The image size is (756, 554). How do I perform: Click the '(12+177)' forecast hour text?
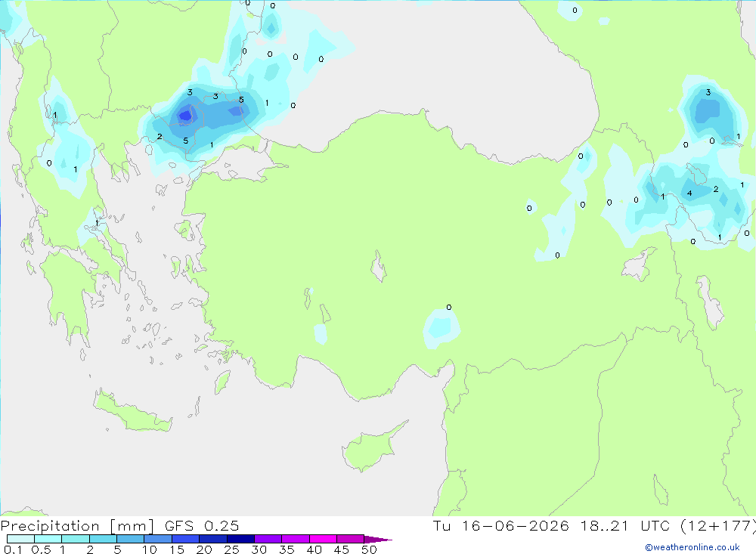click(x=717, y=526)
